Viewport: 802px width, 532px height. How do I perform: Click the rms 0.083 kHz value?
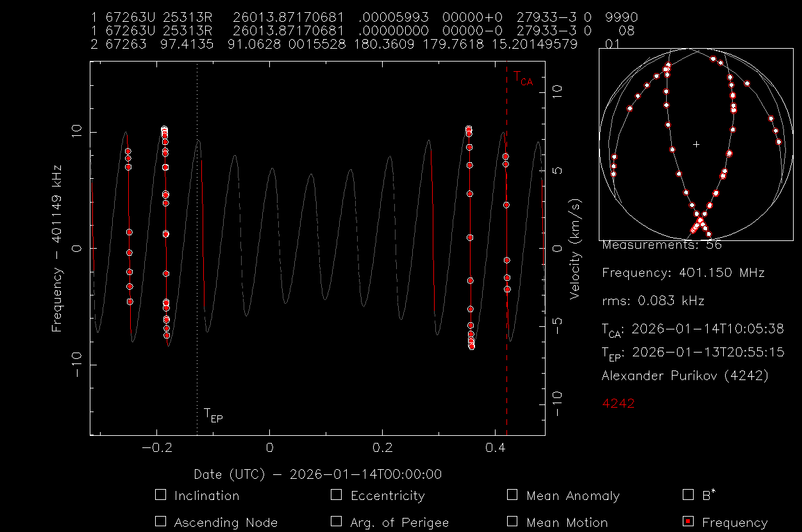pos(653,301)
